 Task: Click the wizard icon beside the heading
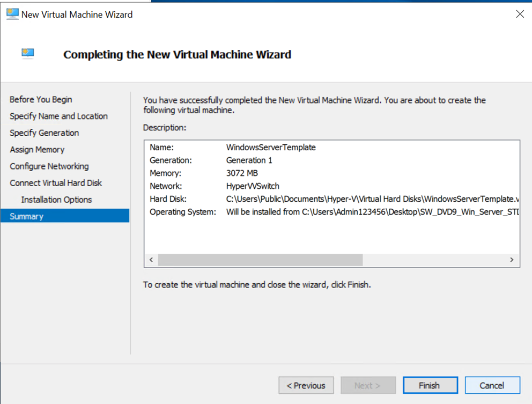coord(27,54)
